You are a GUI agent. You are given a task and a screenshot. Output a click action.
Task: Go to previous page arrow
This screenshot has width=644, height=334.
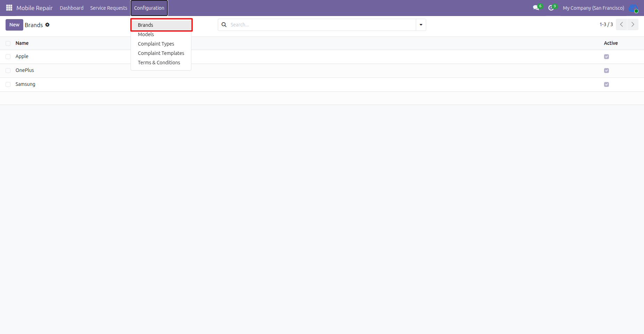click(621, 24)
